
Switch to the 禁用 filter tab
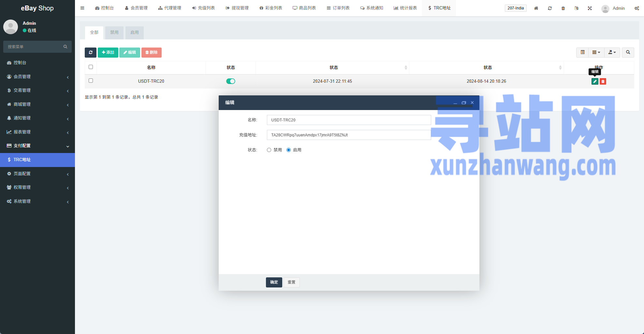pos(114,33)
